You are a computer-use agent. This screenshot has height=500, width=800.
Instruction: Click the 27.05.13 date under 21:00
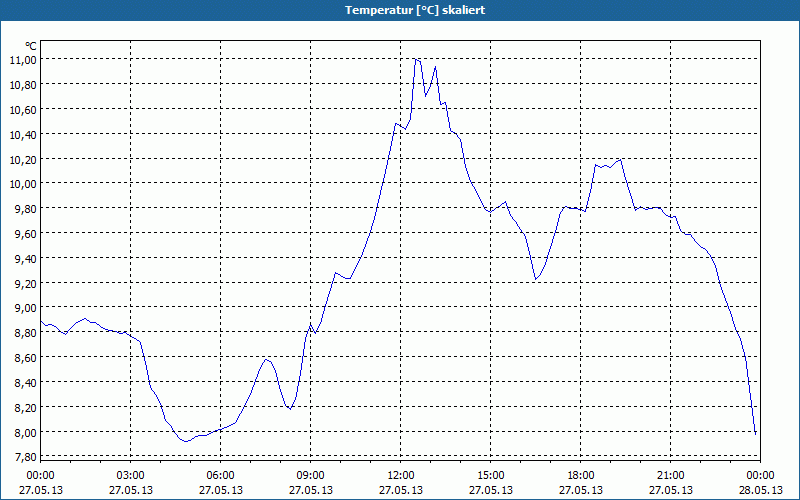pos(670,490)
